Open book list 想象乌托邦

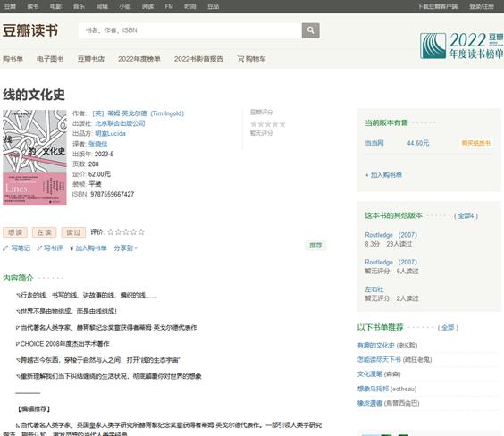[373, 389]
